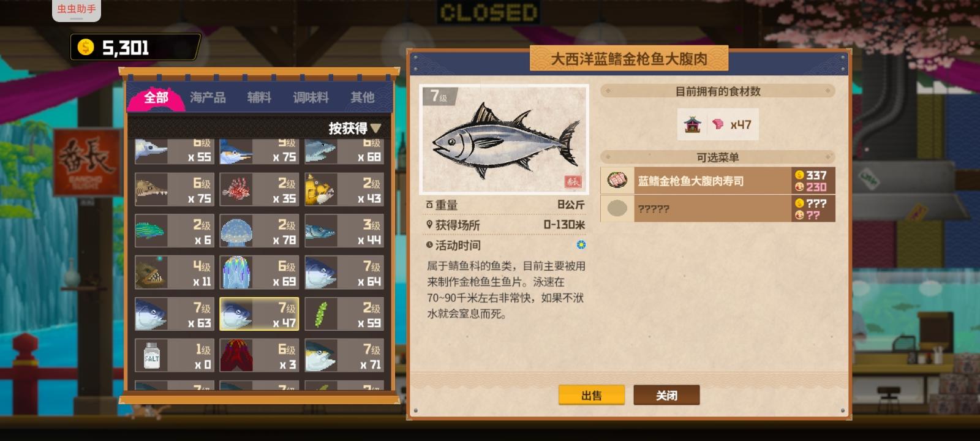Select the 蓝鳍金枪鱼大腹肉寿司 menu entry

click(718, 181)
